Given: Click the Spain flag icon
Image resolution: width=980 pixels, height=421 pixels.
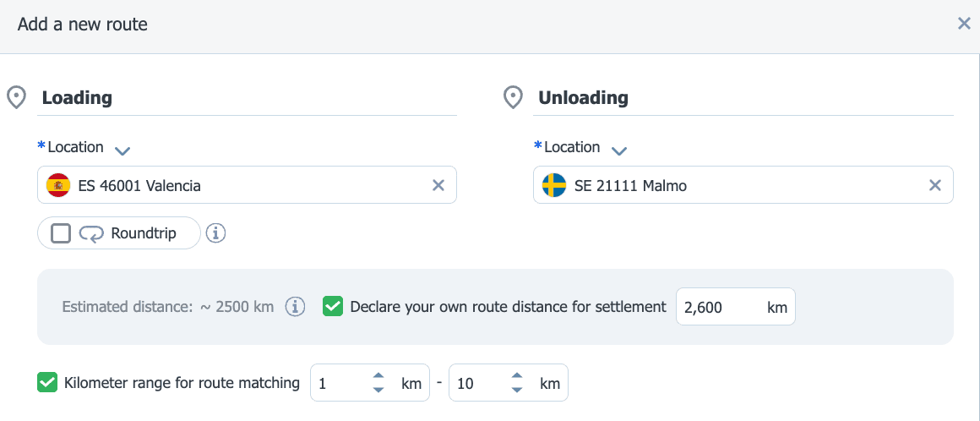Looking at the screenshot, I should click(x=58, y=185).
